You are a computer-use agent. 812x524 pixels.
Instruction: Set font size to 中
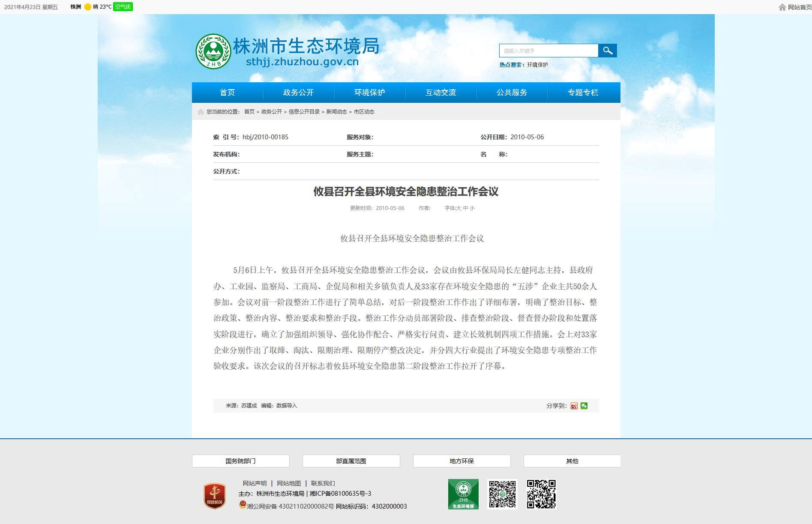point(466,208)
